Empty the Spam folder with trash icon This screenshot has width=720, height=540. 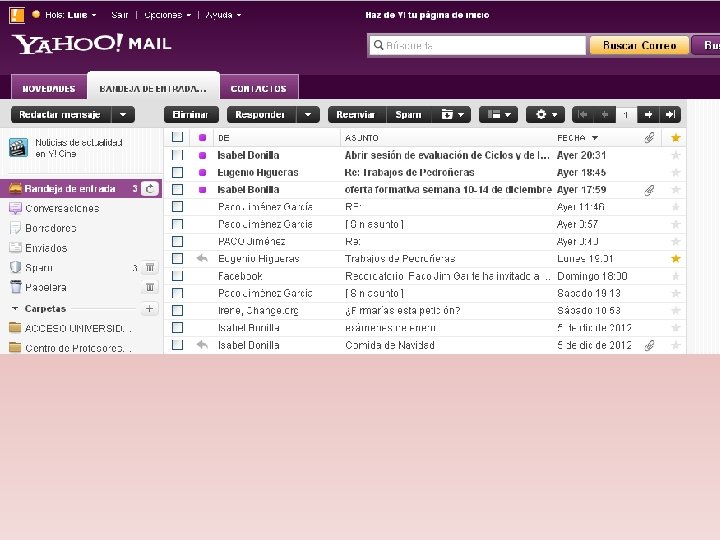tap(150, 267)
